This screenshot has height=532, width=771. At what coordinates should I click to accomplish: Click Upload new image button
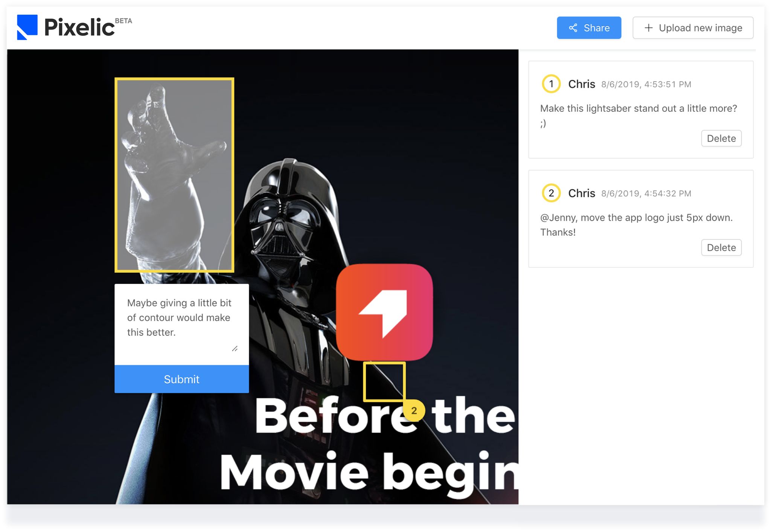tap(693, 28)
